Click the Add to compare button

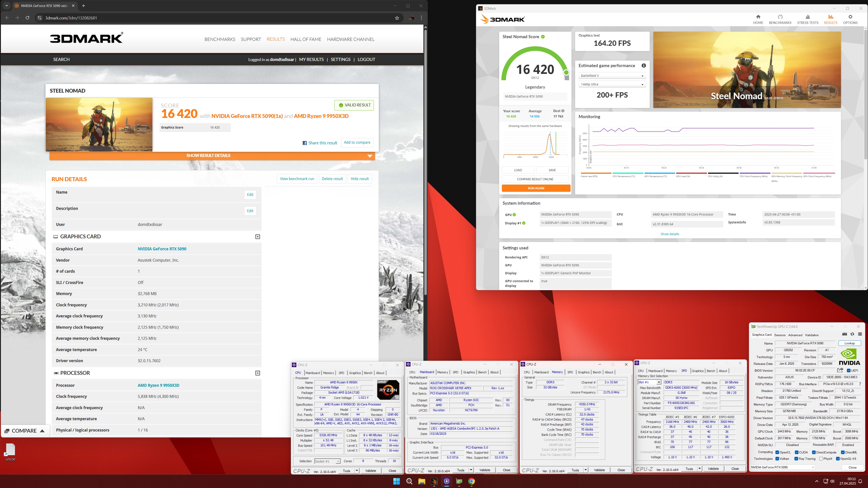(357, 143)
